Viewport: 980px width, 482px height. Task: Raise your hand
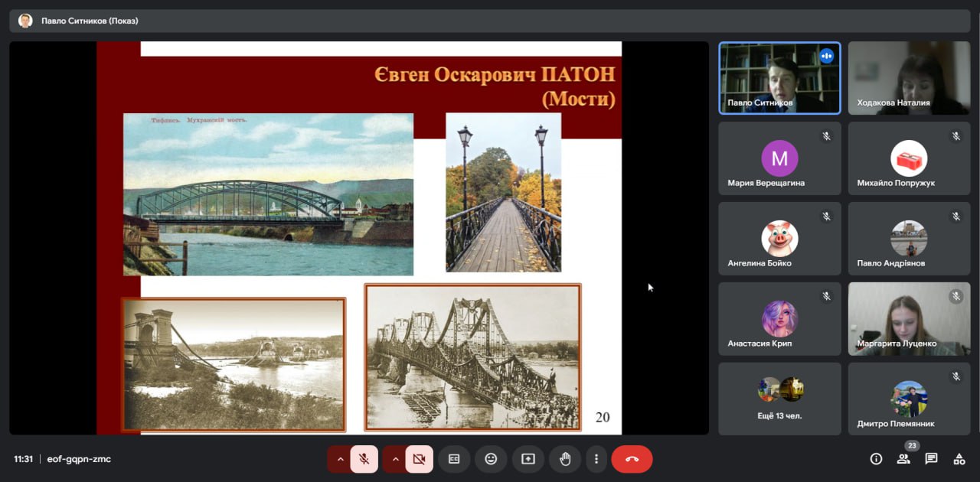pyautogui.click(x=565, y=459)
